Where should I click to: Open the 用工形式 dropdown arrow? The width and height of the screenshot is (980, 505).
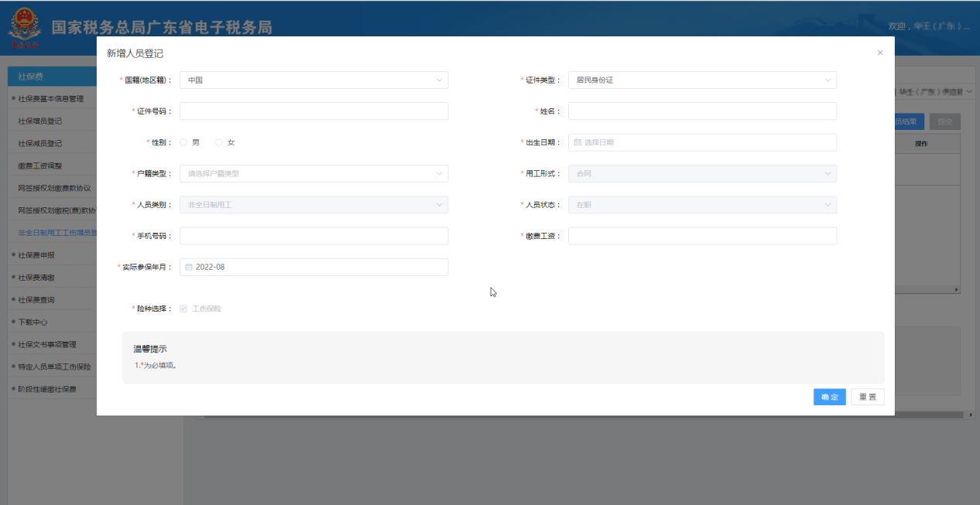(828, 174)
